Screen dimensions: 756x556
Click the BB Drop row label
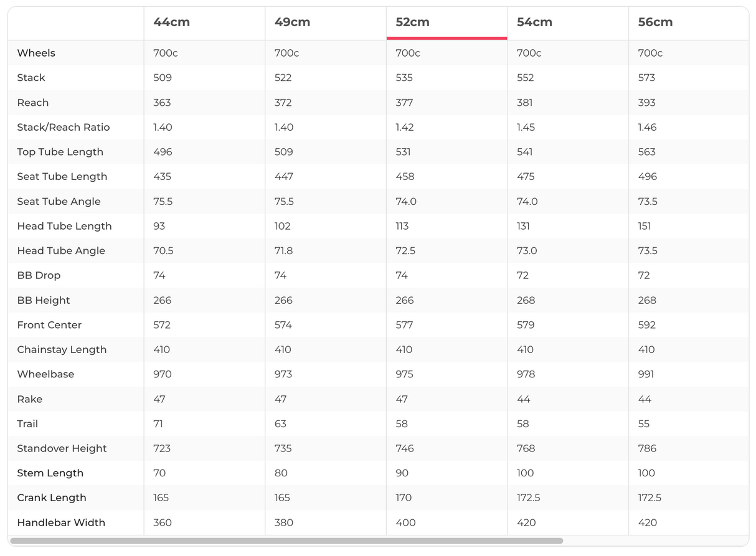(x=39, y=275)
